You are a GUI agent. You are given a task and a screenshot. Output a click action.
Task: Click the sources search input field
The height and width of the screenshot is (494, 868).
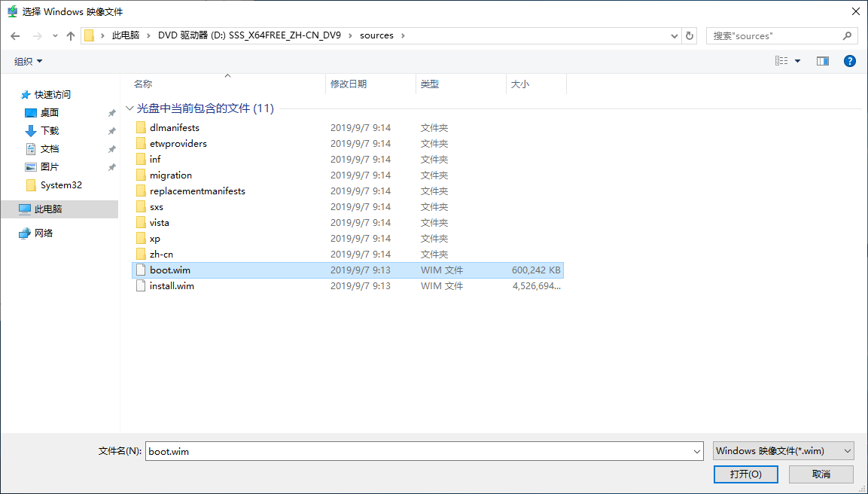coord(774,36)
